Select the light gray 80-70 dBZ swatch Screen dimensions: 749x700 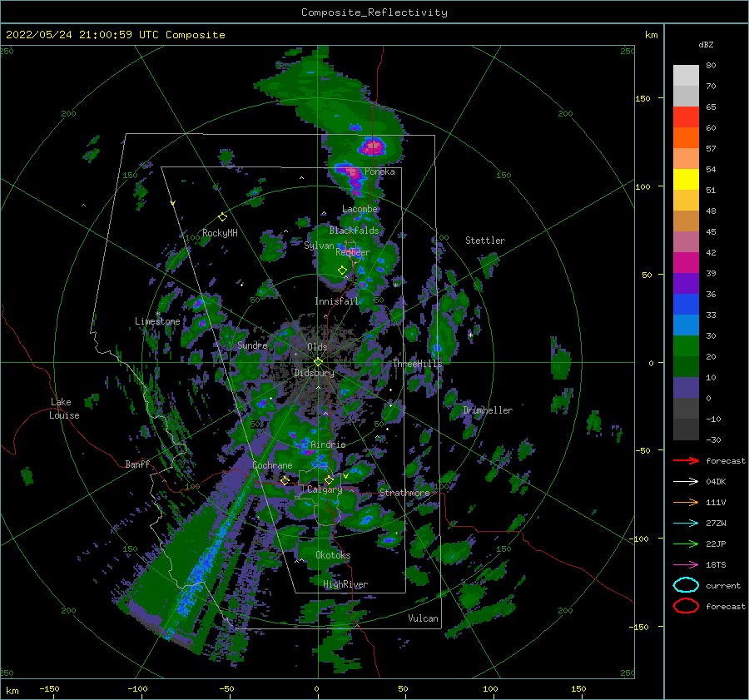click(686, 76)
